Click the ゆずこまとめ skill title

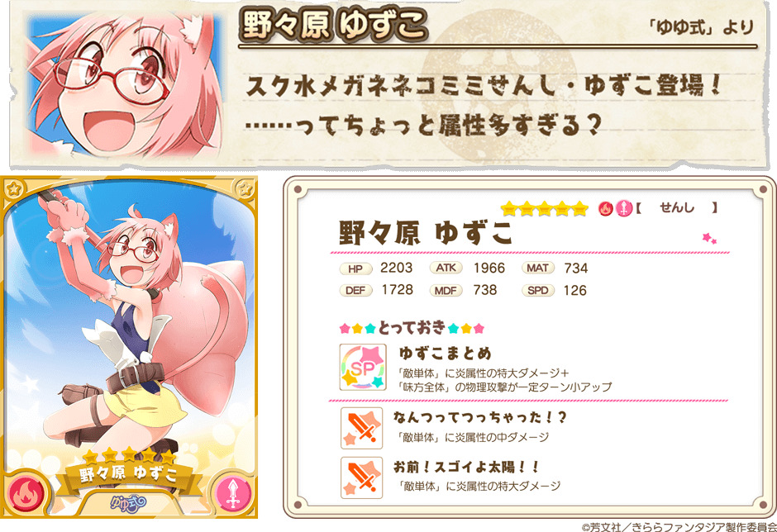pos(446,354)
